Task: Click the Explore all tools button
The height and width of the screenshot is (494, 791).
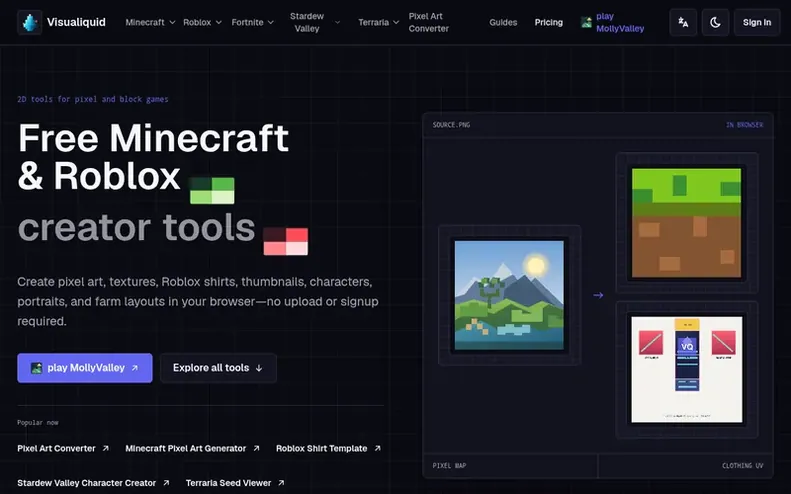Action: pos(218,368)
